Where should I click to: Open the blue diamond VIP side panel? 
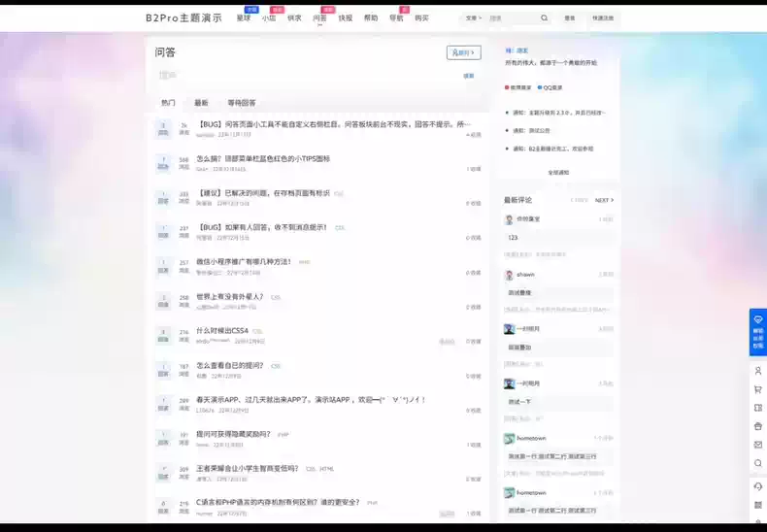click(757, 332)
